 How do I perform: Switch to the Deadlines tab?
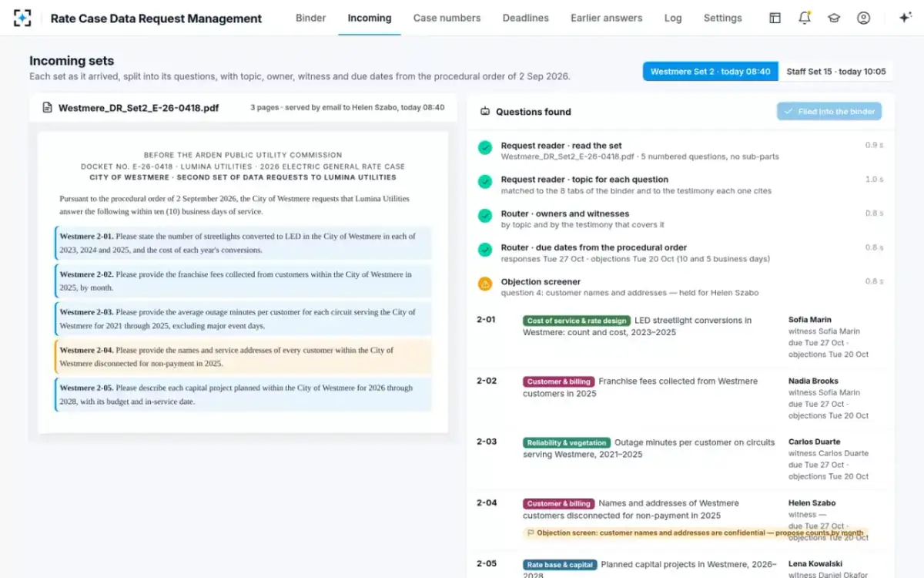pyautogui.click(x=526, y=18)
